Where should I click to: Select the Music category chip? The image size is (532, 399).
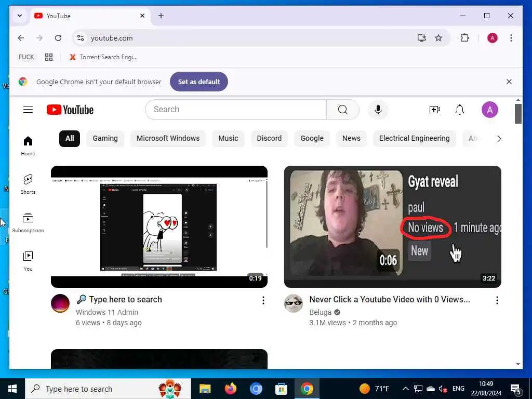coord(228,138)
